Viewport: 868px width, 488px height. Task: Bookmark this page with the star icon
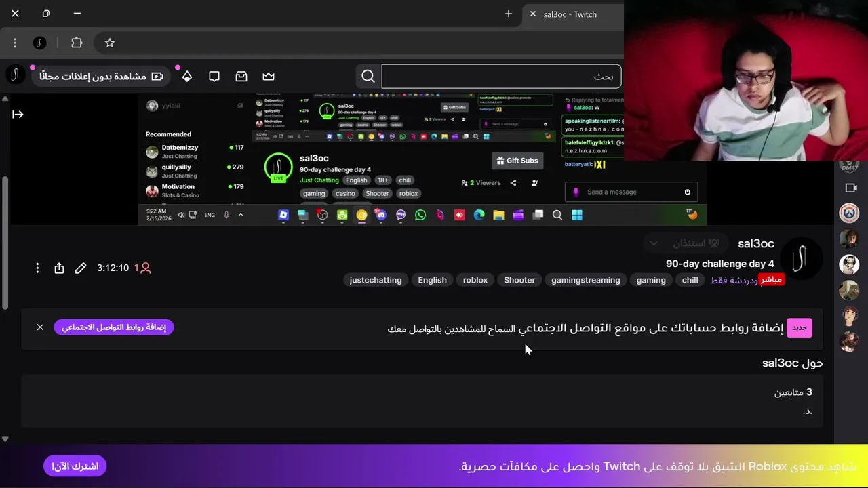(x=110, y=43)
